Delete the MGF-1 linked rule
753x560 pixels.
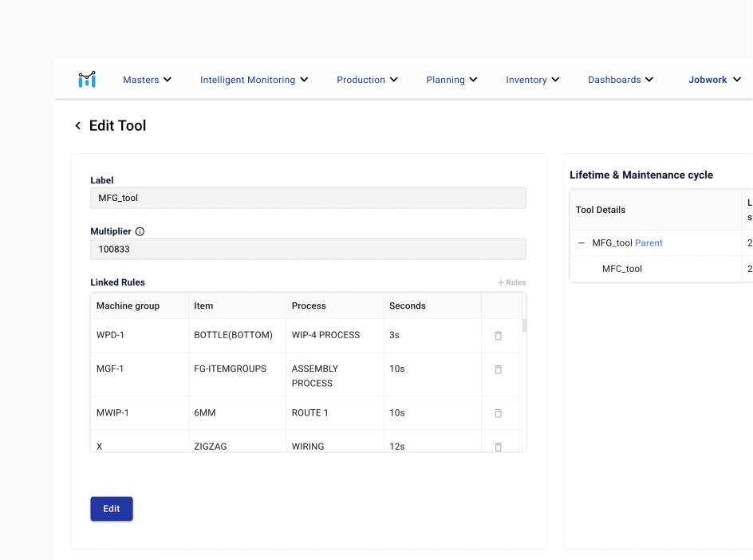tap(498, 369)
